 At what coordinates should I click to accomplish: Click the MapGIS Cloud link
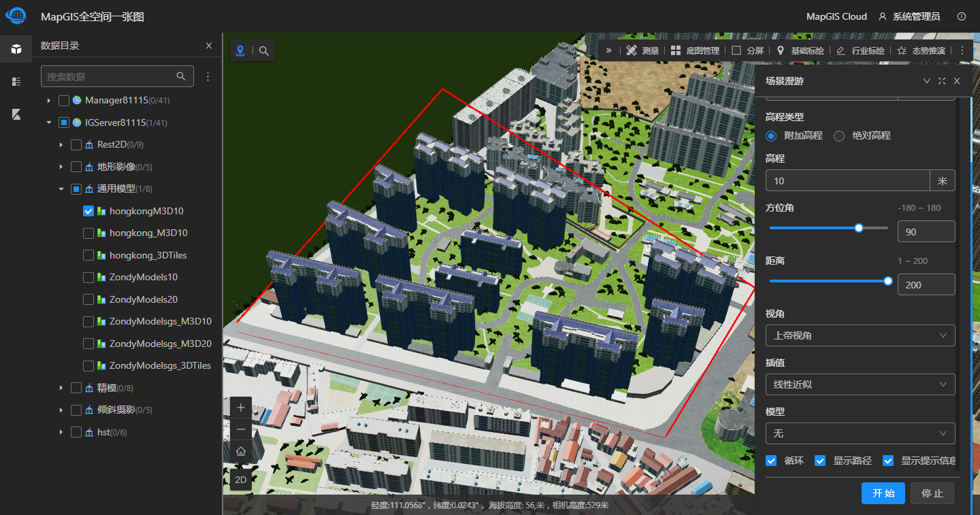point(836,16)
